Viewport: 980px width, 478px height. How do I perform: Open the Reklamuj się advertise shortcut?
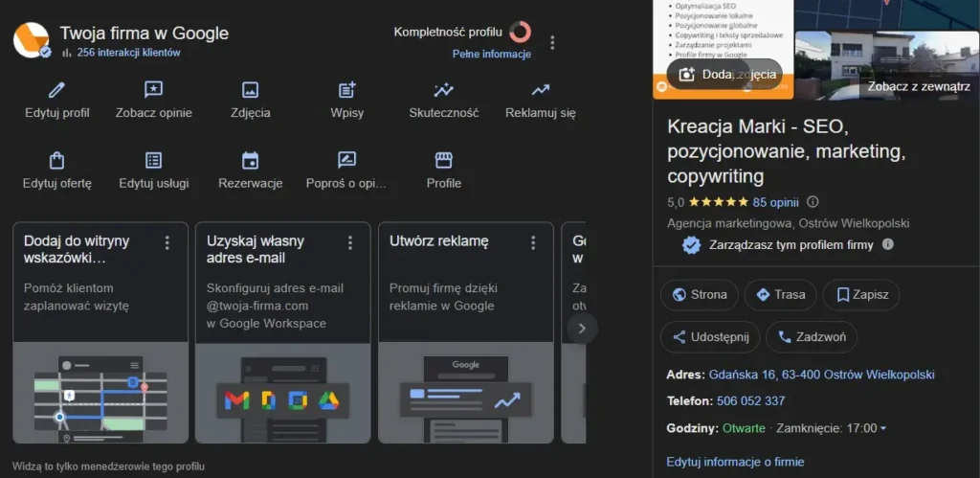click(541, 101)
